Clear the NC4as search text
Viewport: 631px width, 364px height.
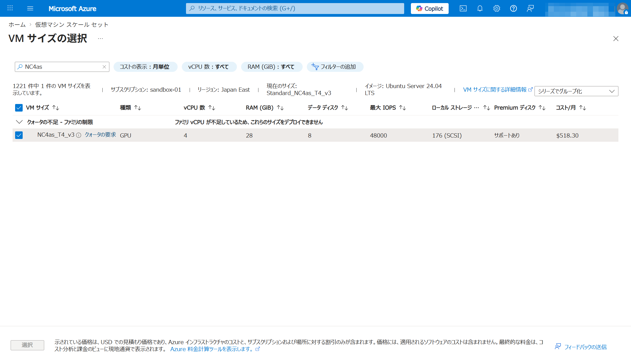click(104, 67)
